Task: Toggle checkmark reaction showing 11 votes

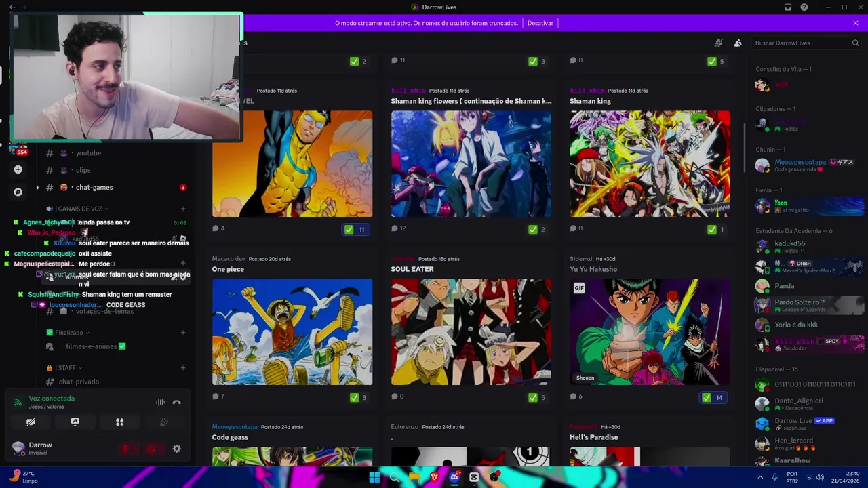Action: point(355,229)
